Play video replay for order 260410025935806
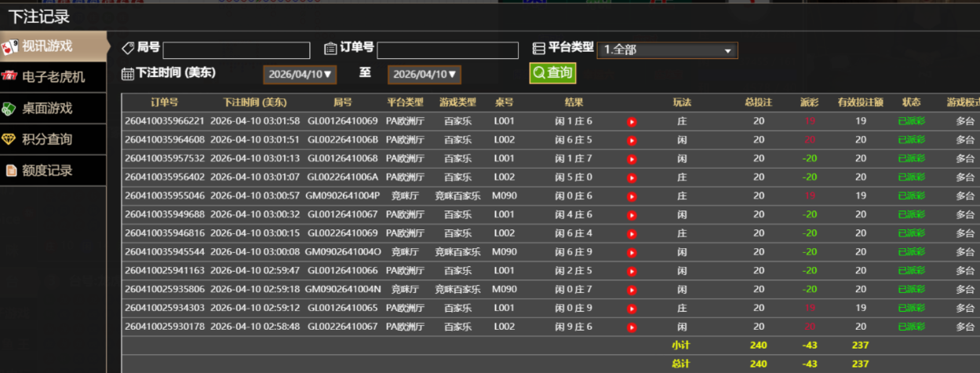Viewport: 980px width, 373px height. click(632, 290)
